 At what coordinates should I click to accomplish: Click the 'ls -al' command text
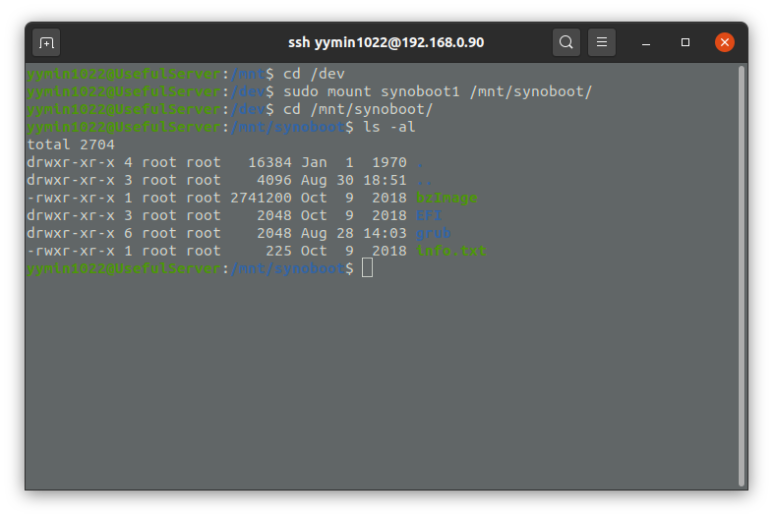click(x=389, y=127)
